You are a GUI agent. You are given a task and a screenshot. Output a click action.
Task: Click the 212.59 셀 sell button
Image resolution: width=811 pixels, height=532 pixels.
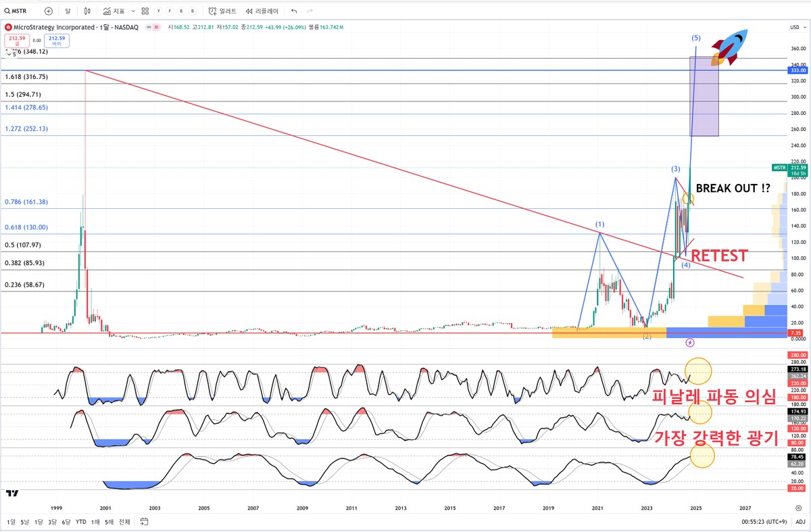click(16, 40)
